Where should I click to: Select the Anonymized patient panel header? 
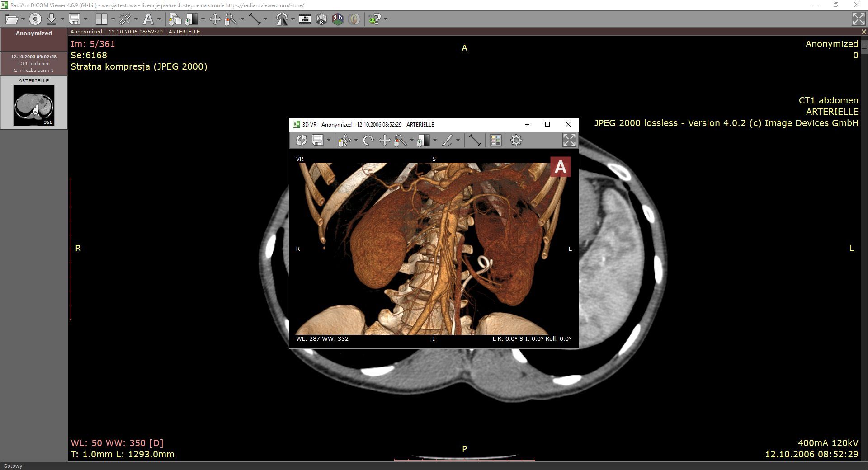34,33
